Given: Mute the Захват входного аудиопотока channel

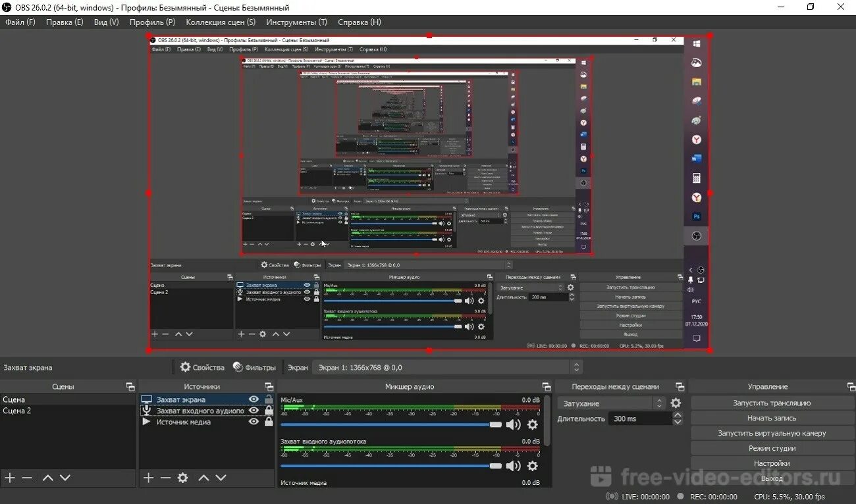Looking at the screenshot, I should tap(513, 466).
